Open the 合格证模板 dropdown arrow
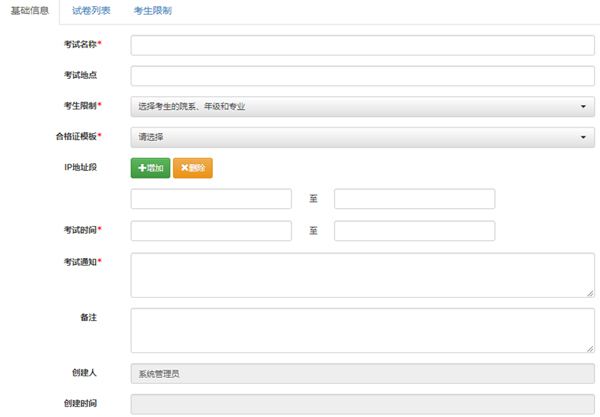The image size is (600, 417). point(582,137)
